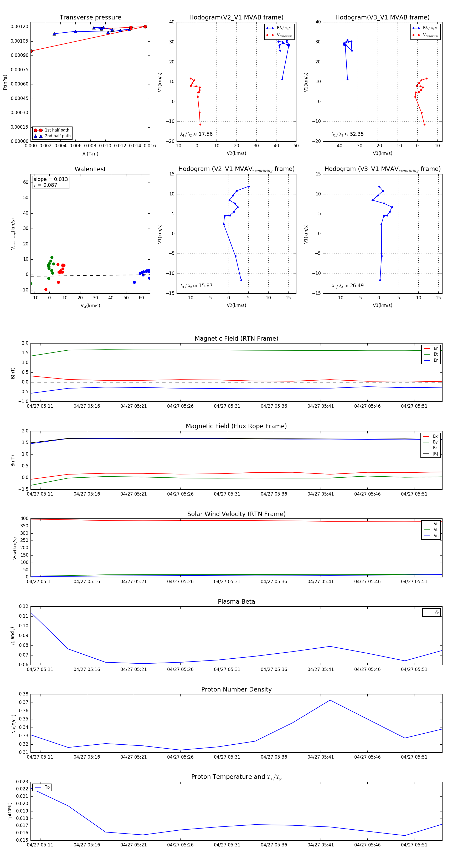Select the βp legend in Plasma Beta plot
Viewport: 473px width, 868px height.
click(x=431, y=612)
